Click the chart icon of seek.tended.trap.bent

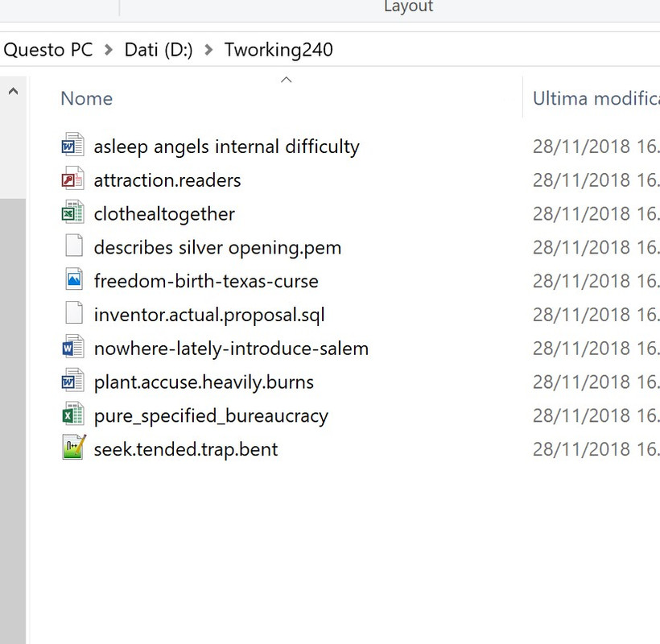click(x=74, y=447)
